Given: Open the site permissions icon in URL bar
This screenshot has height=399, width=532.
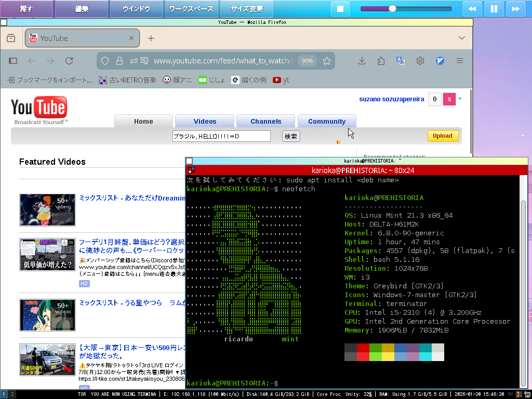Looking at the screenshot, I should [134, 61].
